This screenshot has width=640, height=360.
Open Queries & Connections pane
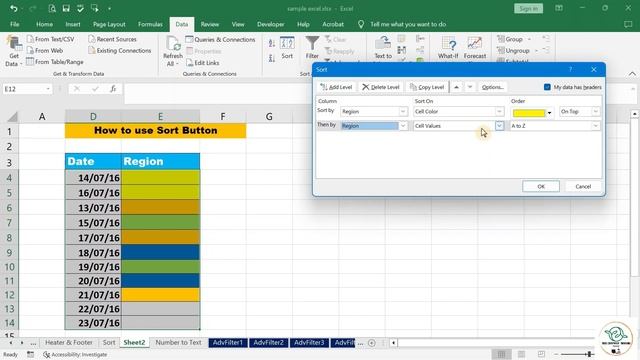(x=220, y=40)
